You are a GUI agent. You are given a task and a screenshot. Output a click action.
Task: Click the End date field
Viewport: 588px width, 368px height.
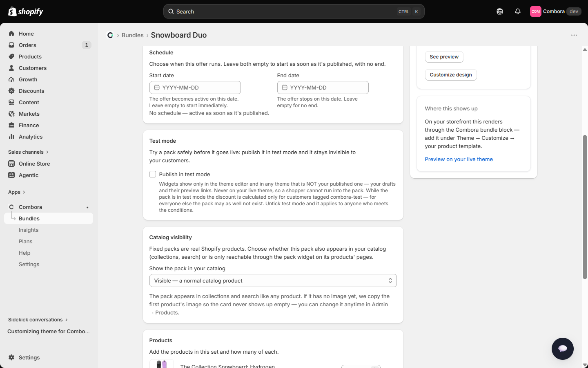point(323,88)
